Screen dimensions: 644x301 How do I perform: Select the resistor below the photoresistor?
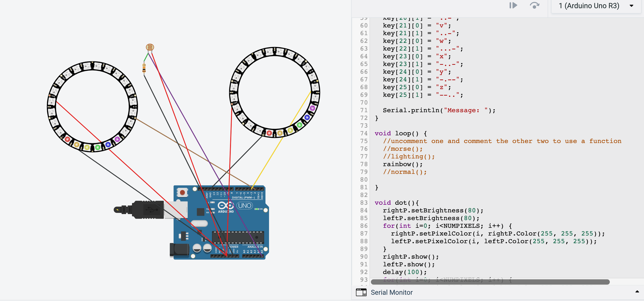(144, 68)
